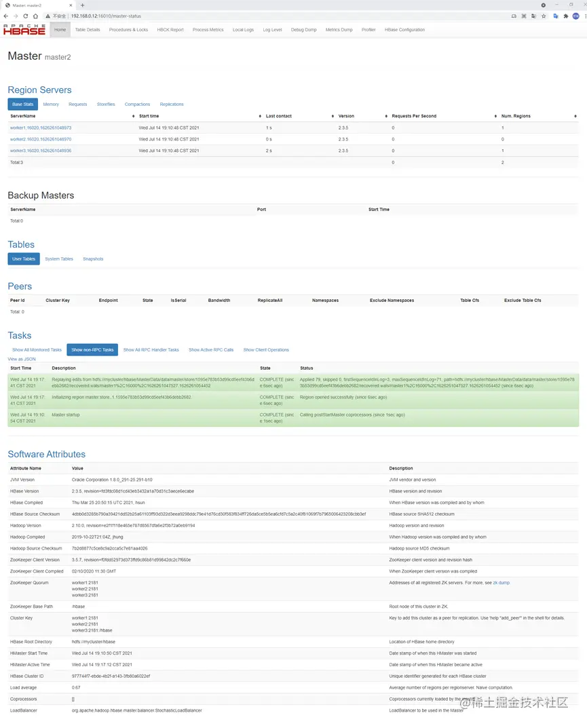This screenshot has width=587, height=728.
Task: Bookmark this page with the star icon
Action: pyautogui.click(x=544, y=16)
